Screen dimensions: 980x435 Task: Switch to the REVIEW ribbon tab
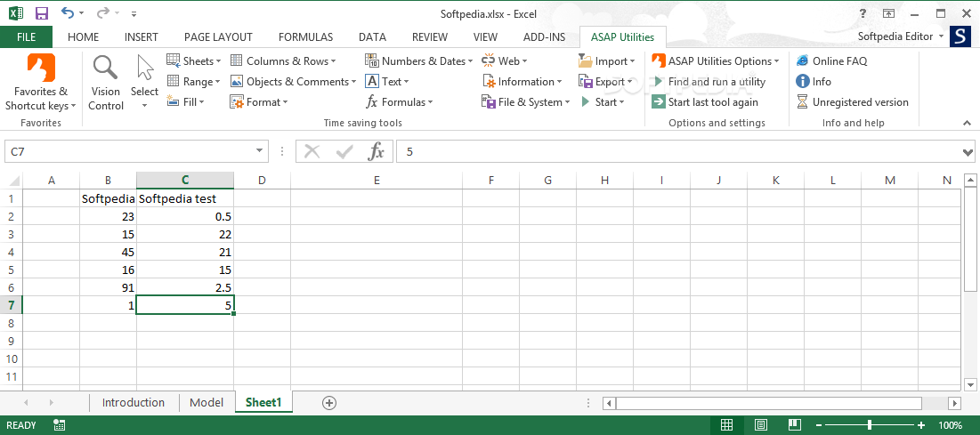[430, 36]
